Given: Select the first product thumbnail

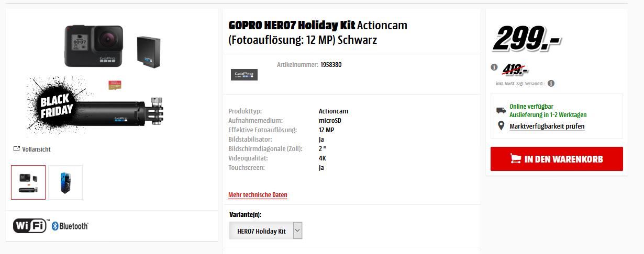Looking at the screenshot, I should 28,182.
